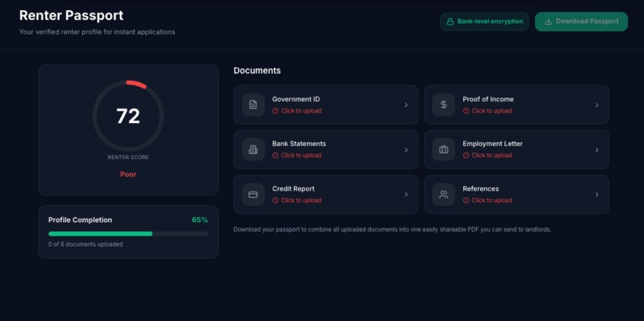Click the 'Download your passport to combine' hint text
This screenshot has width=644, height=321.
coord(392,229)
